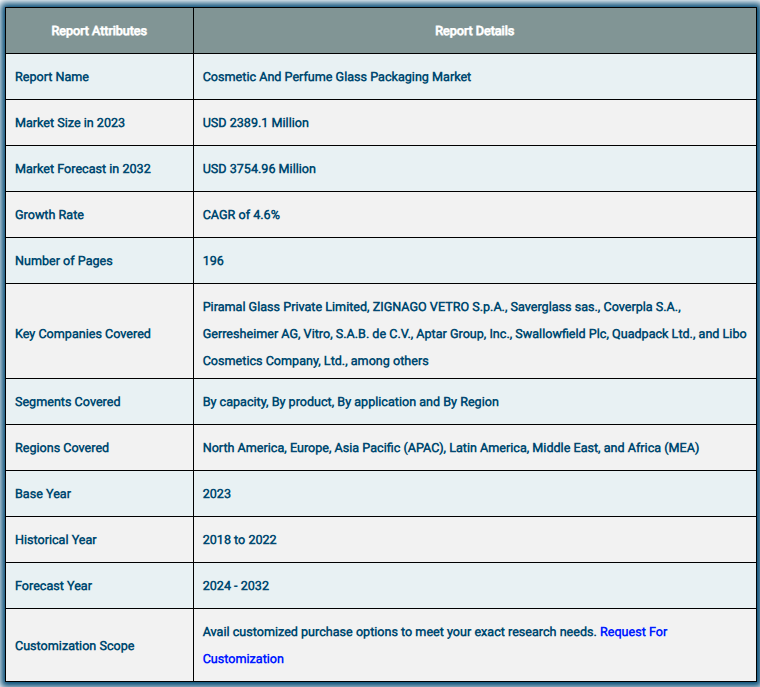Click the Cosmetics Company, Ltd., among others line
The image size is (760, 687).
tap(316, 361)
